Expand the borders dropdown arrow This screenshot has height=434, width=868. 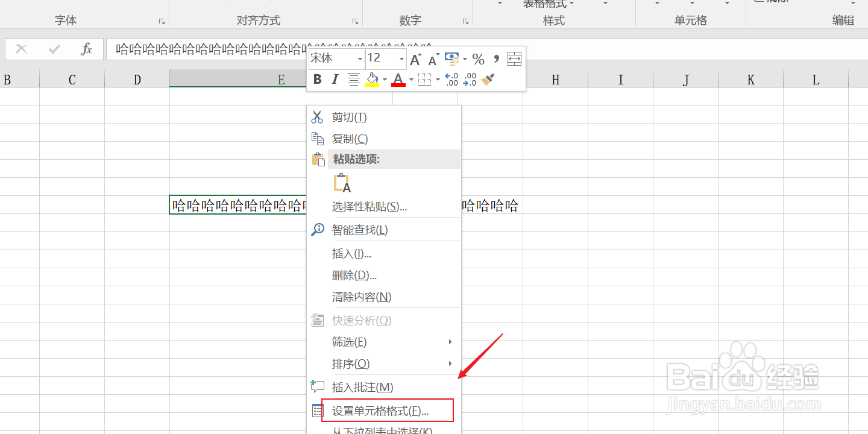coord(436,79)
